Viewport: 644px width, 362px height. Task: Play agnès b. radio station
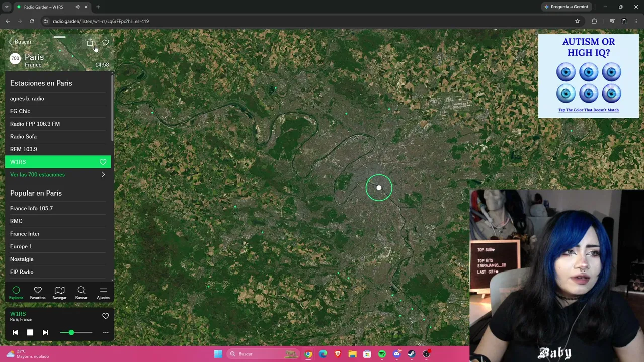[x=58, y=99]
